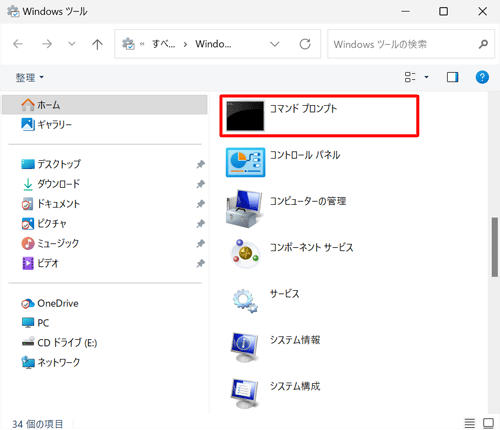Open ミュージック quick access folder

[x=50, y=243]
